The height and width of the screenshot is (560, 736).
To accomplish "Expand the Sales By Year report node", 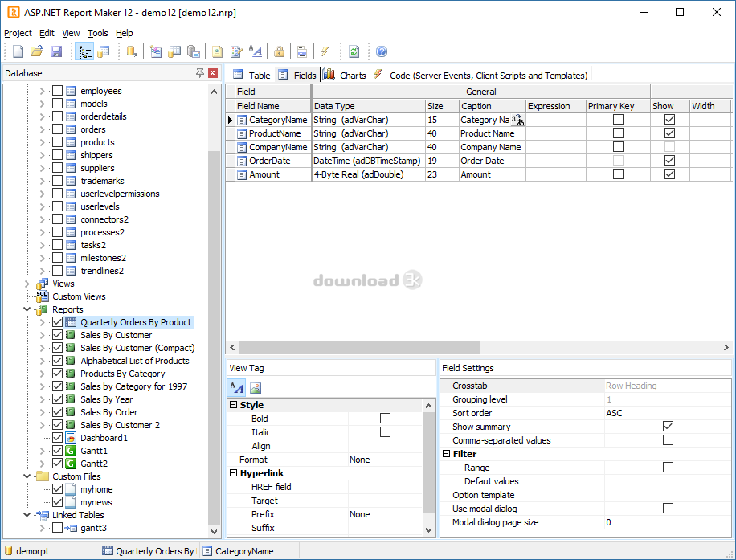I will pyautogui.click(x=42, y=399).
